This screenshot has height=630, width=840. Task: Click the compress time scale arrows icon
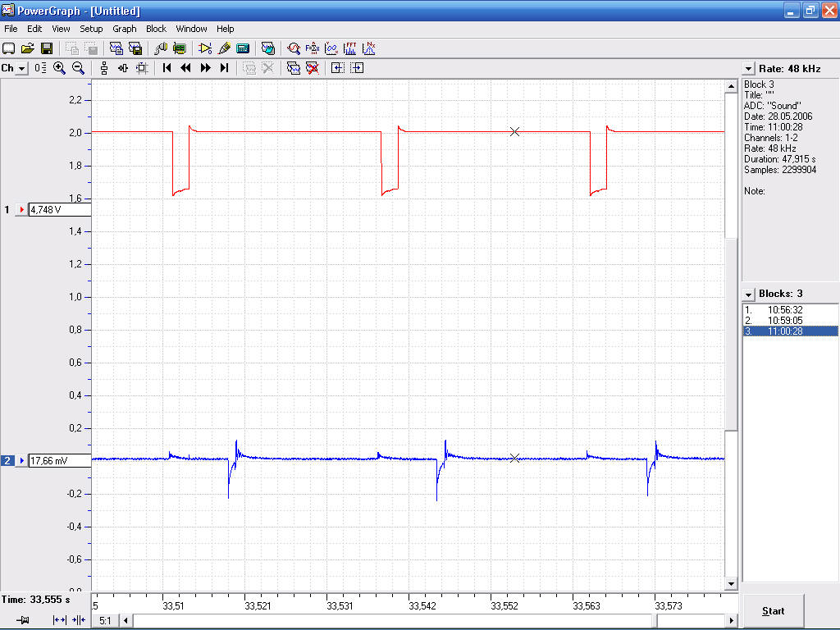[x=78, y=620]
